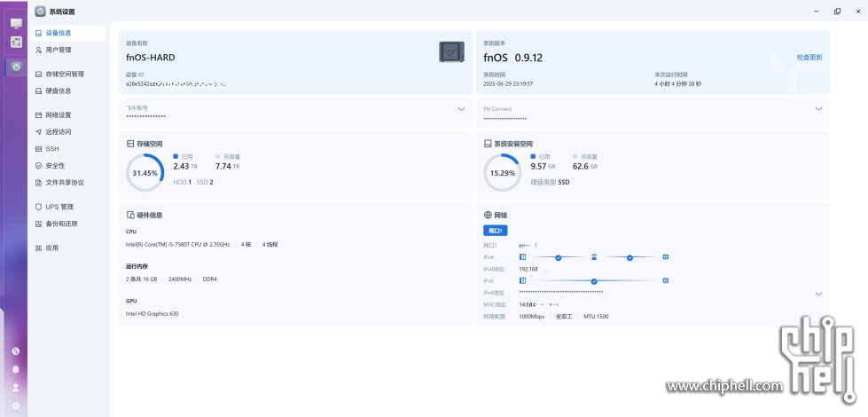Click the IPv6 device icon
Screen dimensions: 868x417
click(x=522, y=280)
